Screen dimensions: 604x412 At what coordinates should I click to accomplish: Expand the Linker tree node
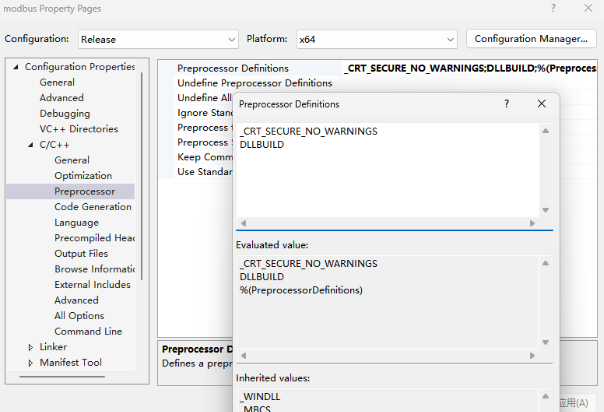(x=30, y=347)
